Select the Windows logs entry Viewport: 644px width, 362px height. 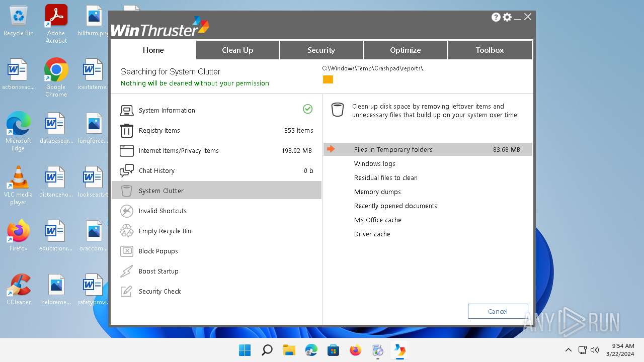point(375,163)
